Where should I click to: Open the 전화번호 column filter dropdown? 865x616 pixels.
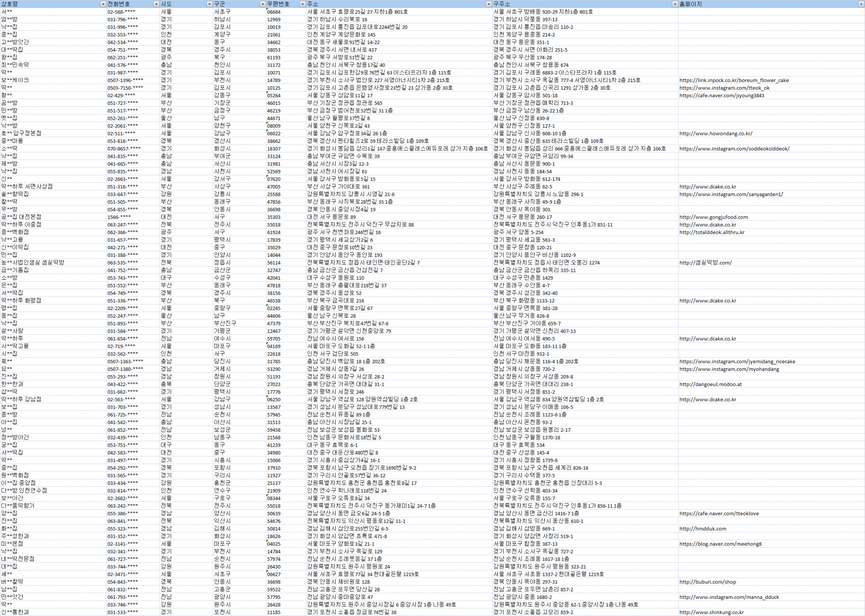click(156, 4)
